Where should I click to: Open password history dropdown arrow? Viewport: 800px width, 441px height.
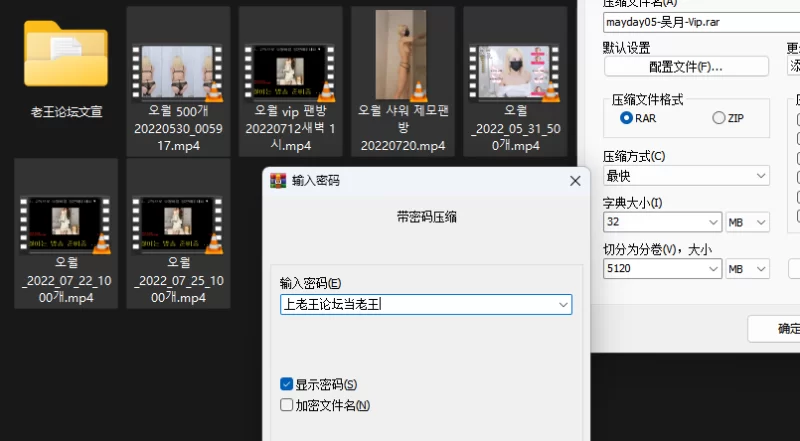[563, 305]
